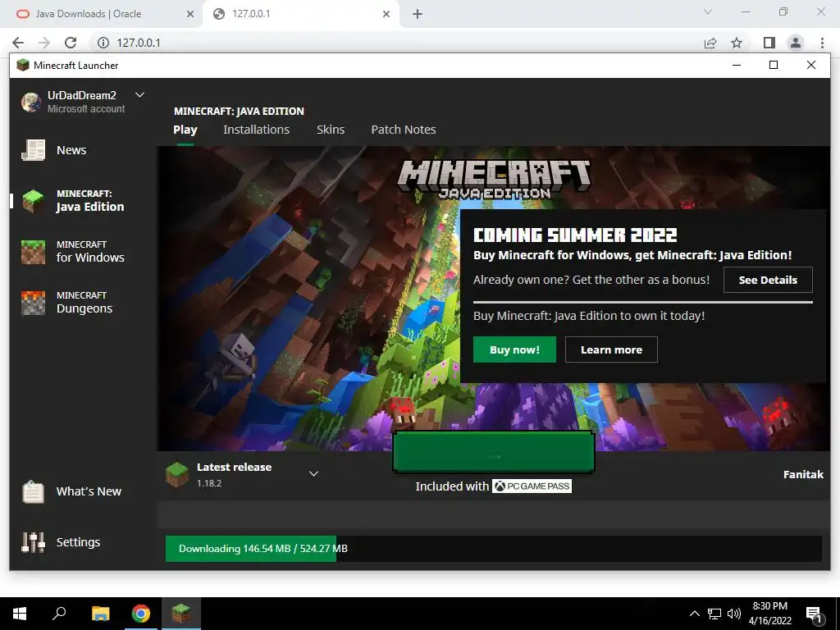Click the site information icon in address bar
The height and width of the screenshot is (630, 840).
tap(103, 43)
